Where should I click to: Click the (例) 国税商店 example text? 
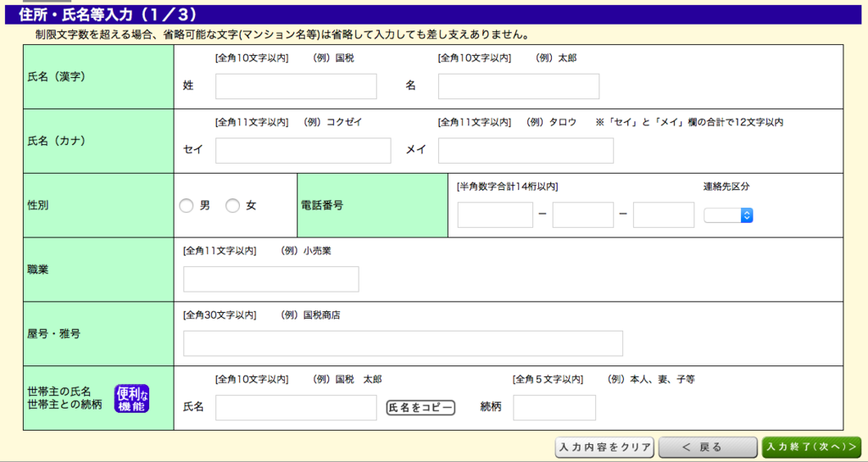point(310,314)
